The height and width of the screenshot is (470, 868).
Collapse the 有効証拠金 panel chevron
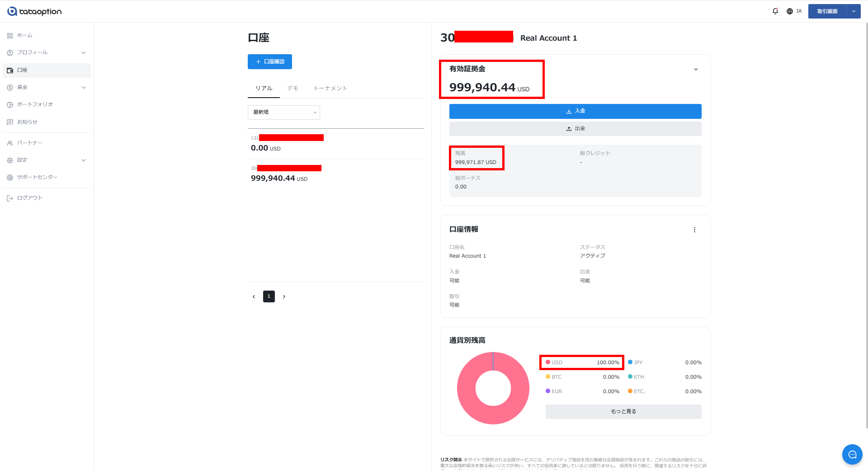tap(696, 70)
